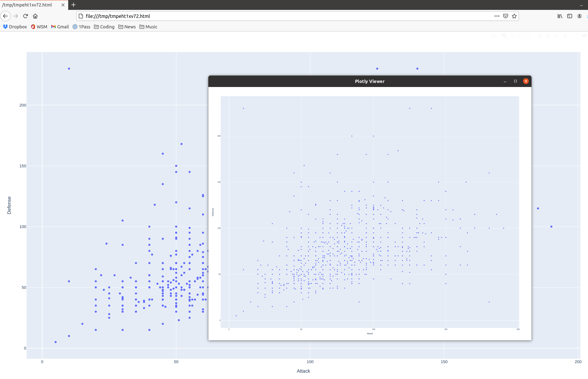Click the x-axis tick label 100 in browser plot

click(x=310, y=362)
